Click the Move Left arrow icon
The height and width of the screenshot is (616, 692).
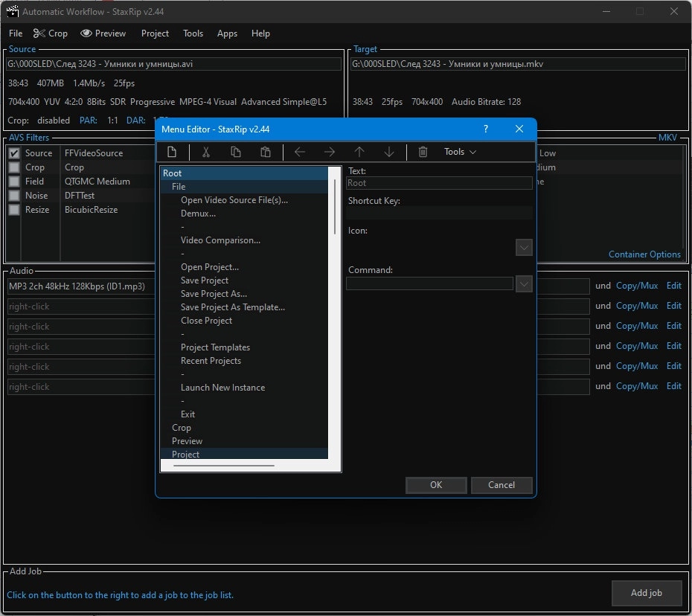coord(300,152)
